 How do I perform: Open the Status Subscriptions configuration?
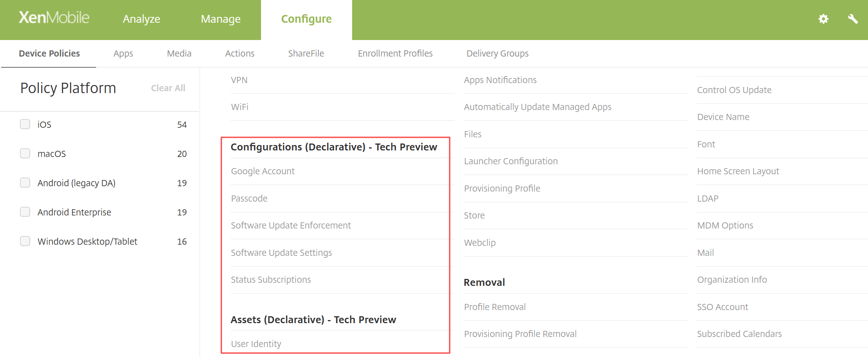(x=271, y=279)
